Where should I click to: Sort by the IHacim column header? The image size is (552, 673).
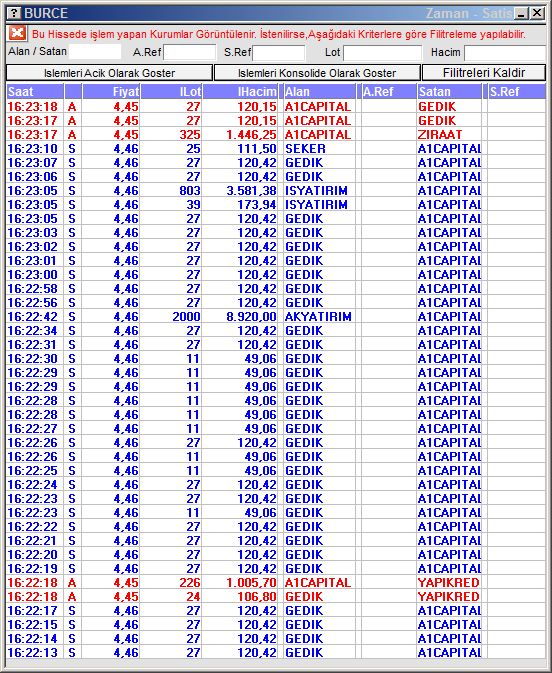click(x=240, y=91)
